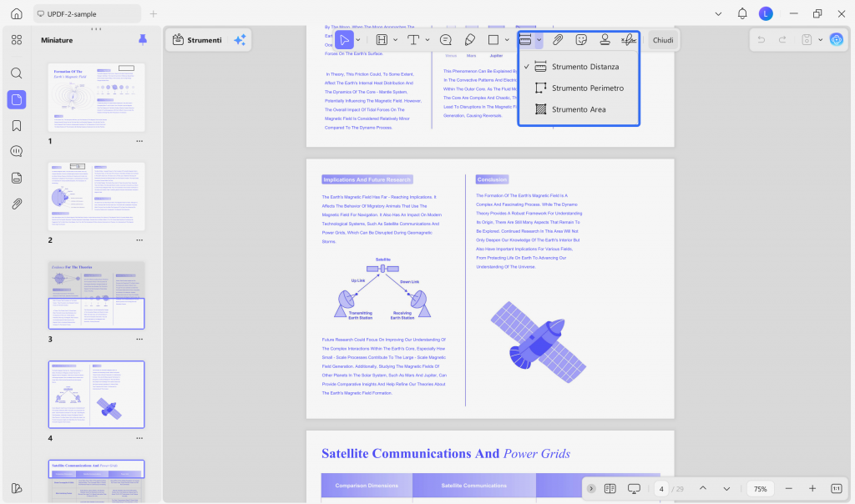
Task: Click the page number field
Action: [661, 489]
